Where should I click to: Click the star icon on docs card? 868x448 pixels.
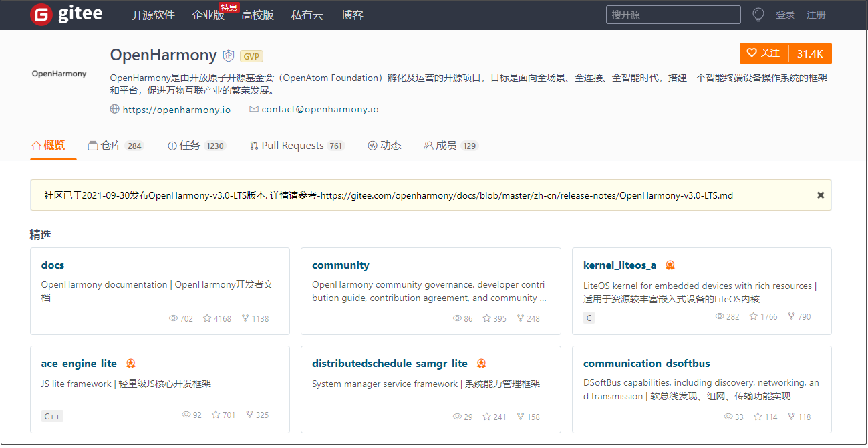click(x=207, y=318)
